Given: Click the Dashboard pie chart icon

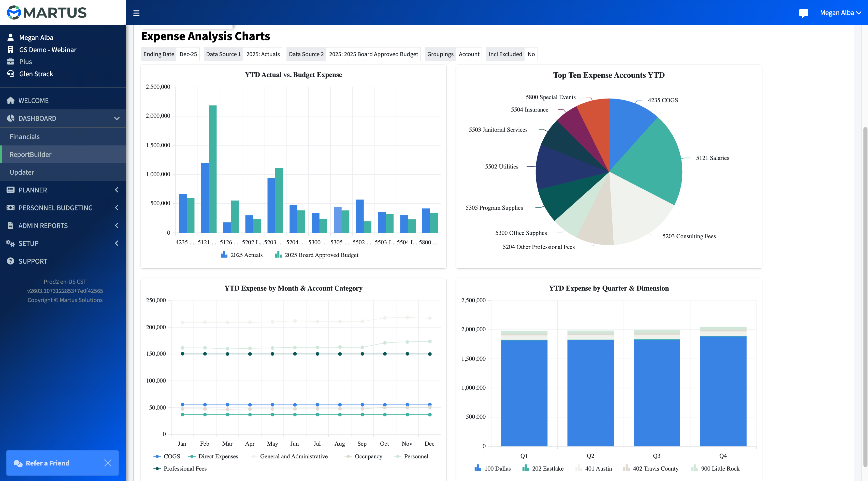Looking at the screenshot, I should tap(10, 118).
